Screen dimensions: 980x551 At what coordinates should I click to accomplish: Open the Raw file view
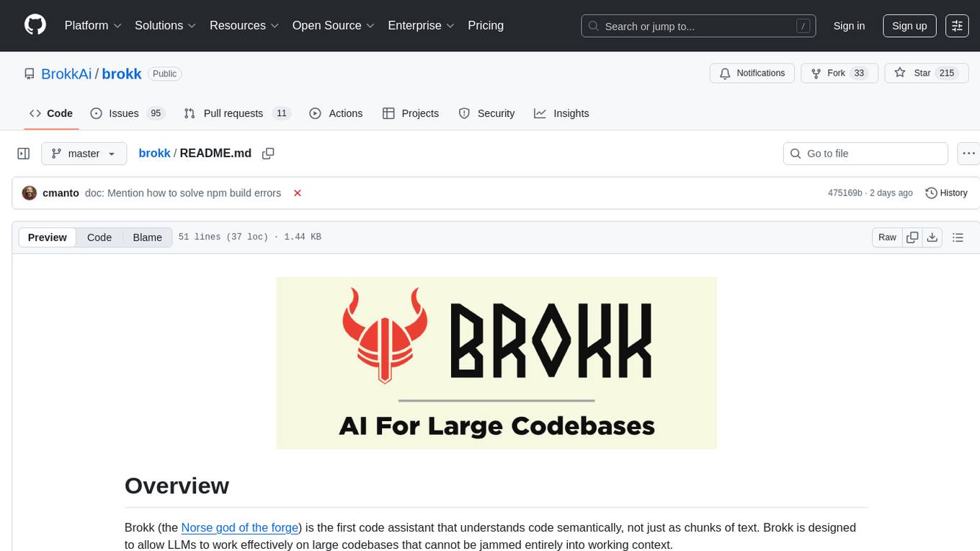click(887, 237)
